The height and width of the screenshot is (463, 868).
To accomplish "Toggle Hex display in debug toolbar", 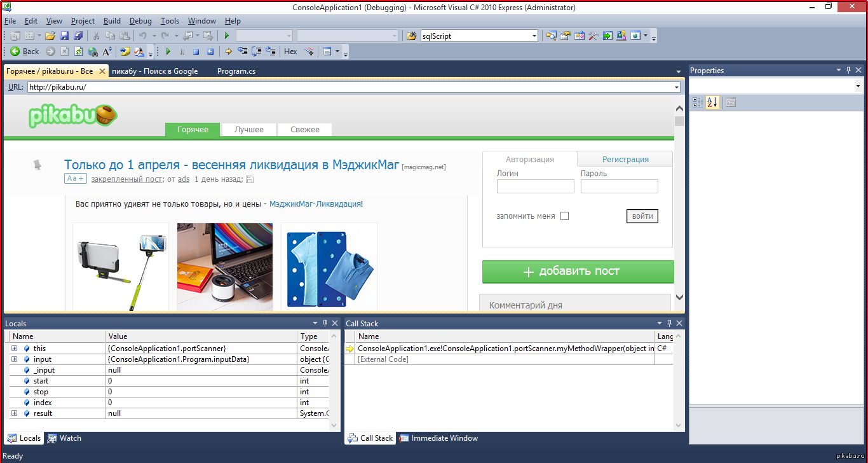I will coord(290,52).
